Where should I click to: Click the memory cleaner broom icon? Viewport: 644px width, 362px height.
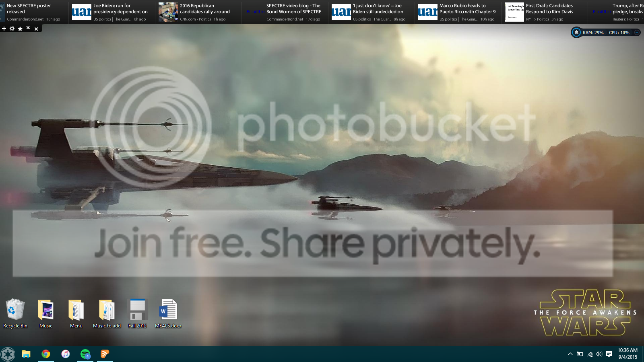[x=576, y=33]
